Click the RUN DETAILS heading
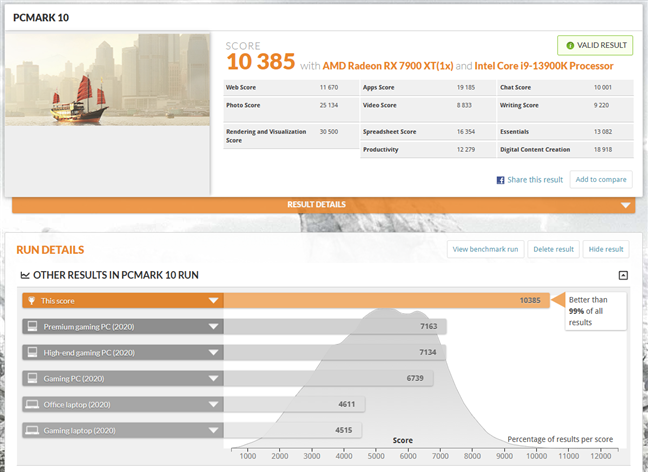 point(50,250)
